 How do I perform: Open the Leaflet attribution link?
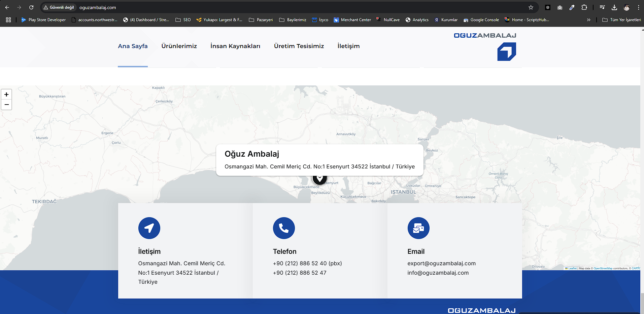[572, 268]
